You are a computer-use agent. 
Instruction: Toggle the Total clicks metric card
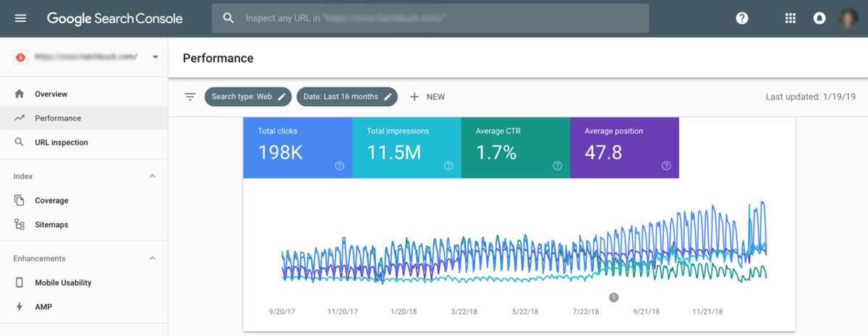(x=297, y=147)
